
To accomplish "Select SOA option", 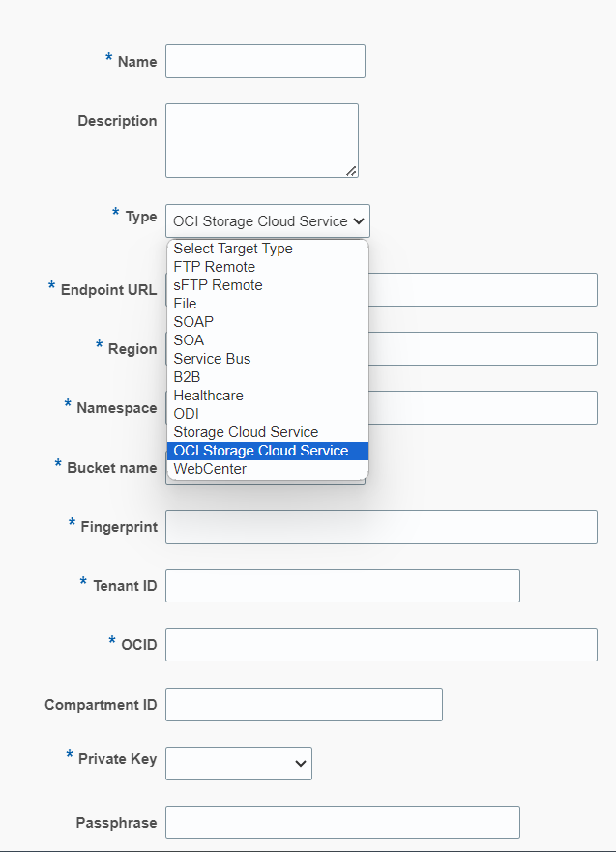I will (x=189, y=340).
